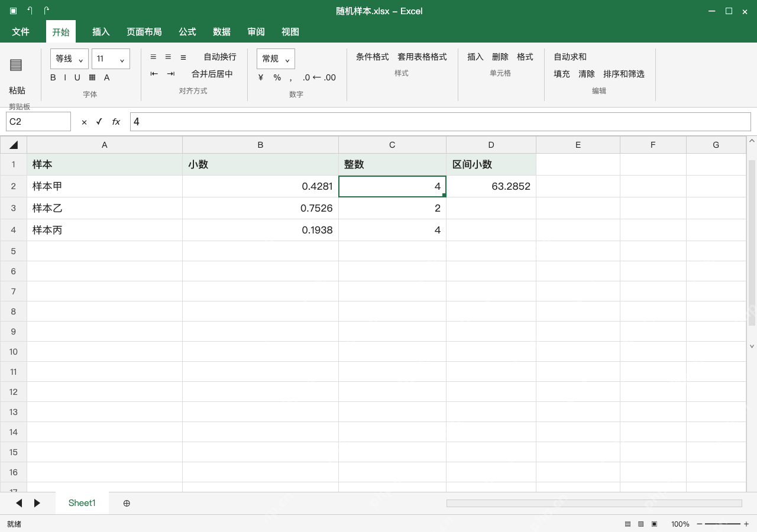Image resolution: width=757 pixels, height=532 pixels.
Task: Align text right in cell
Action: pyautogui.click(x=183, y=57)
